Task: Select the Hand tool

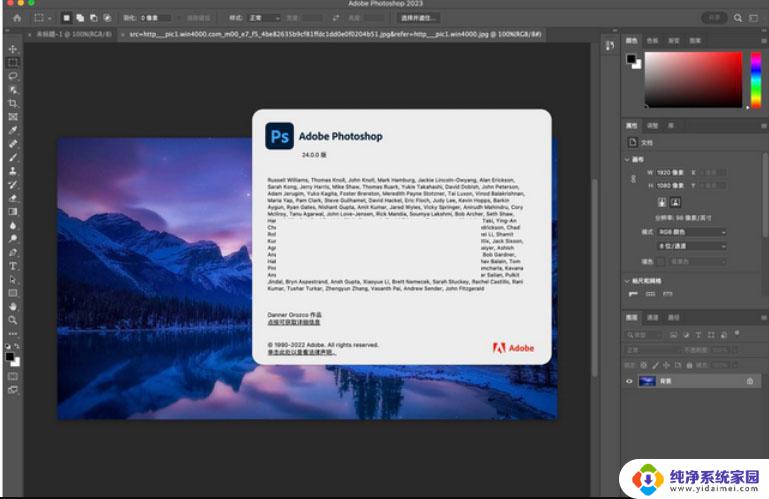Action: [13, 307]
